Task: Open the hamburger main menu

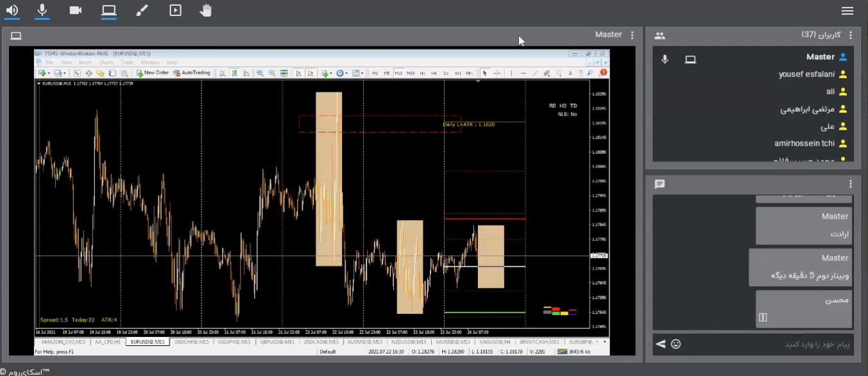Action: (x=847, y=11)
